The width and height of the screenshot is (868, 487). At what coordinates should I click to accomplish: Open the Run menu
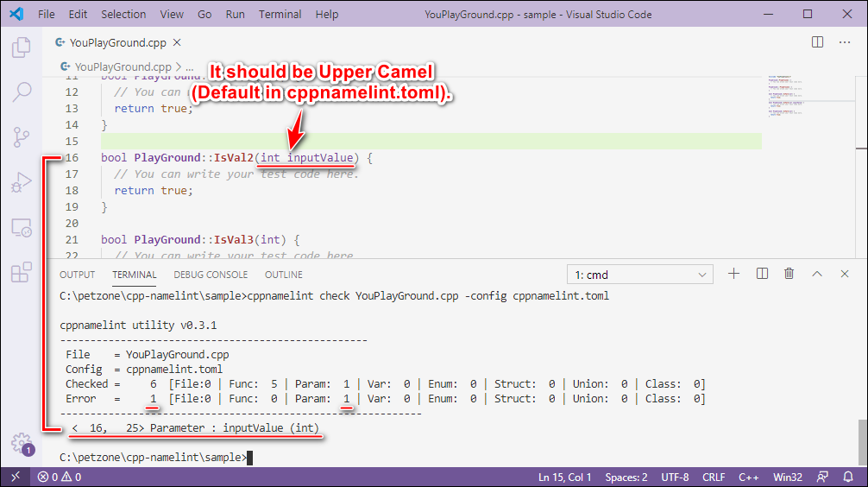click(236, 15)
